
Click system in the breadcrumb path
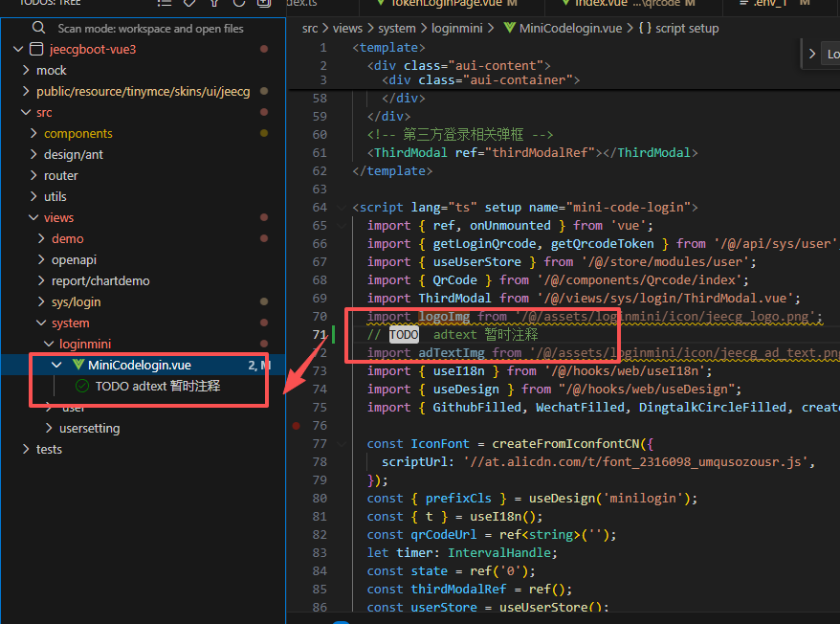click(397, 29)
